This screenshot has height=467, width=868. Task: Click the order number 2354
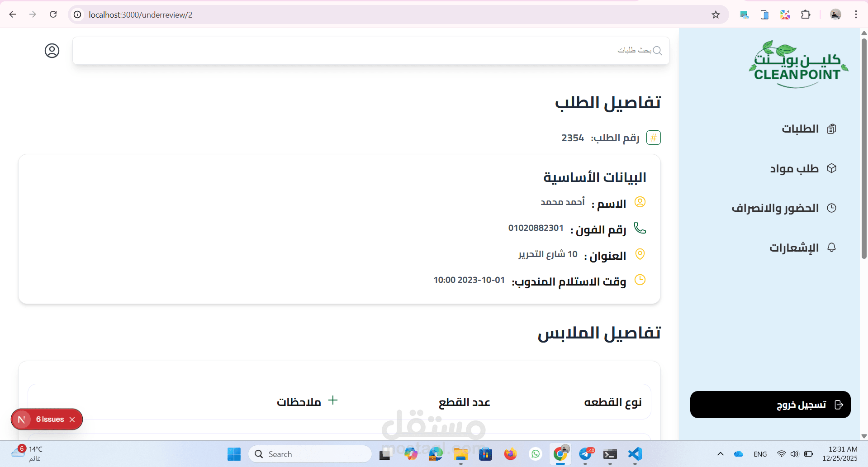pyautogui.click(x=573, y=138)
